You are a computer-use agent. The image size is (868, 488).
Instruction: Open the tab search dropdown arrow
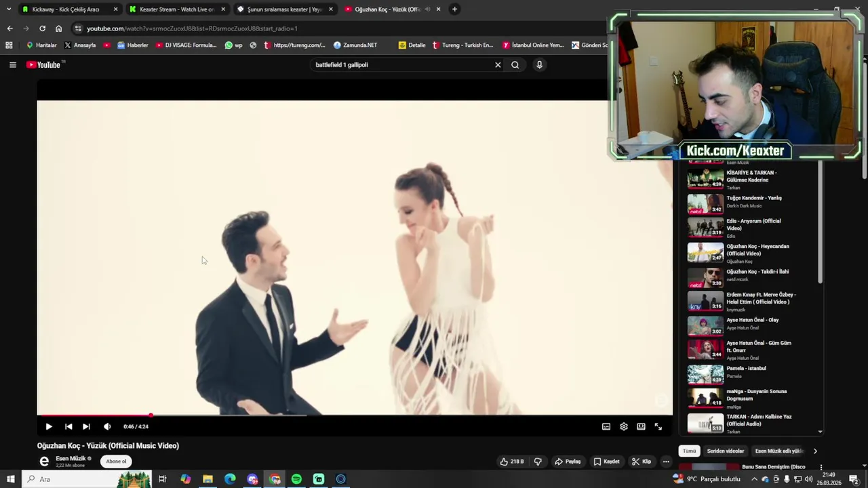pyautogui.click(x=9, y=9)
